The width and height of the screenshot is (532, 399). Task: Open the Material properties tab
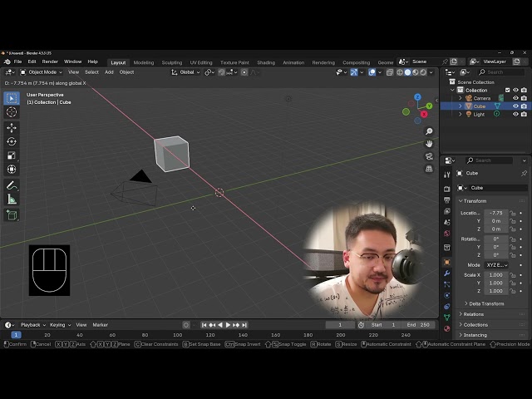click(x=447, y=329)
